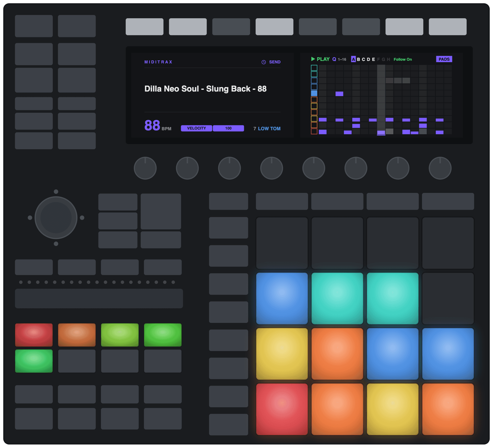
Task: Click the velocity value 100 field
Action: (x=228, y=128)
